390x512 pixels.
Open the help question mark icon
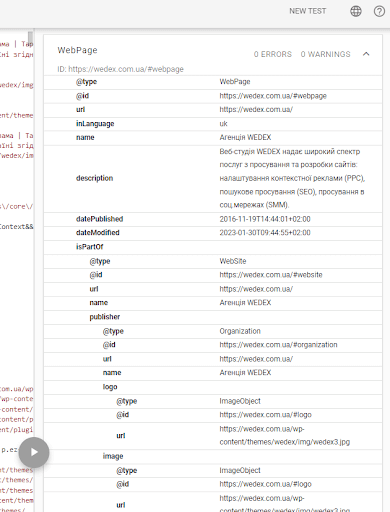tap(379, 11)
